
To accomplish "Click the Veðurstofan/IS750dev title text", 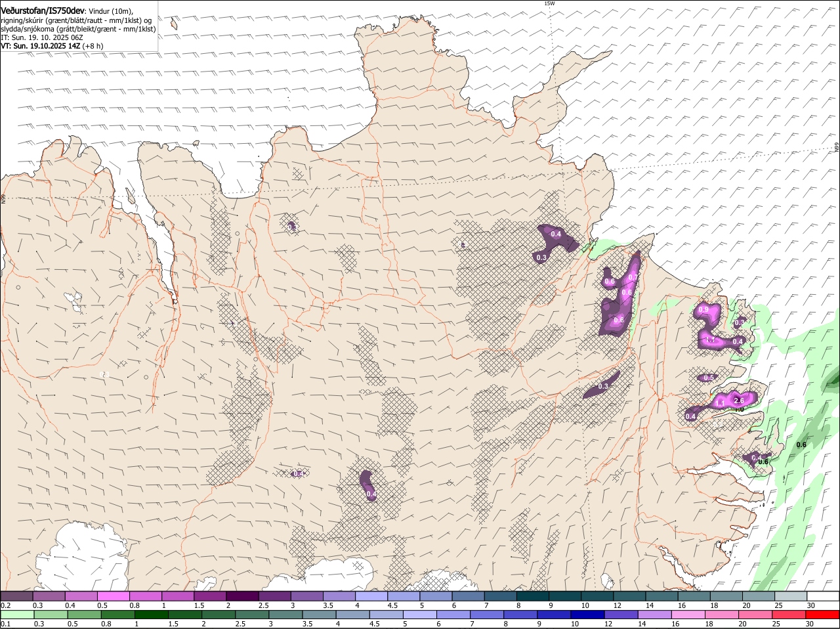I will click(x=43, y=11).
